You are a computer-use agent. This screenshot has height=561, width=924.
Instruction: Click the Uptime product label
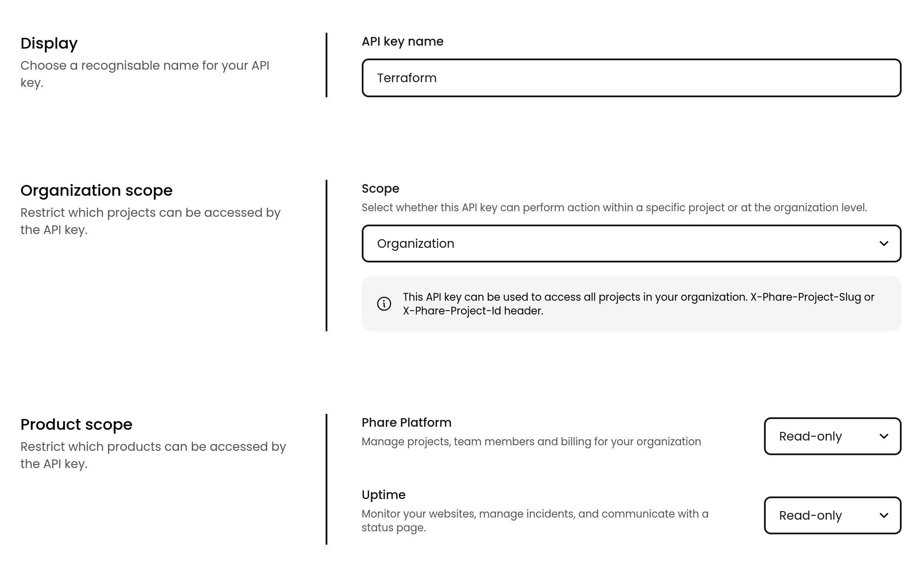[x=383, y=495]
